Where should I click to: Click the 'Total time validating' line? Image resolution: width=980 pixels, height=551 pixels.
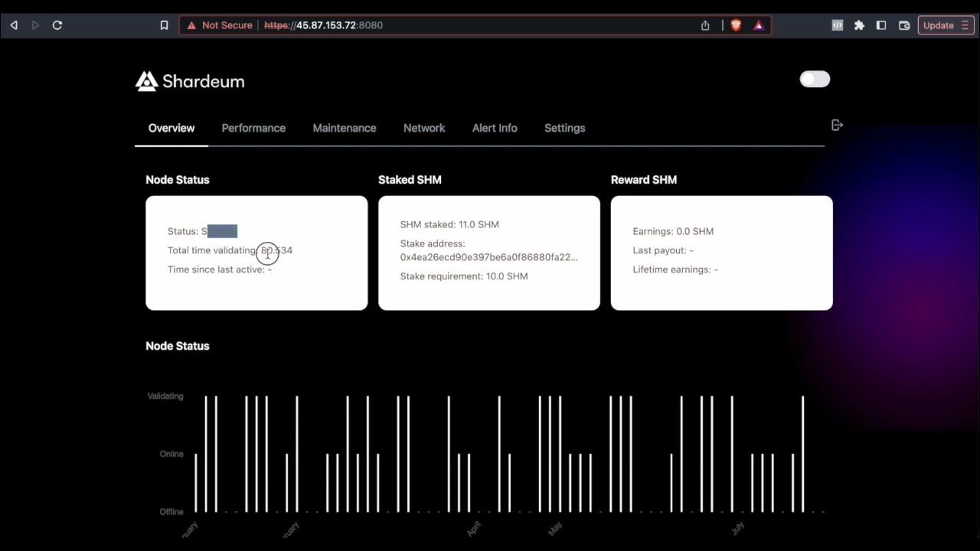(230, 250)
